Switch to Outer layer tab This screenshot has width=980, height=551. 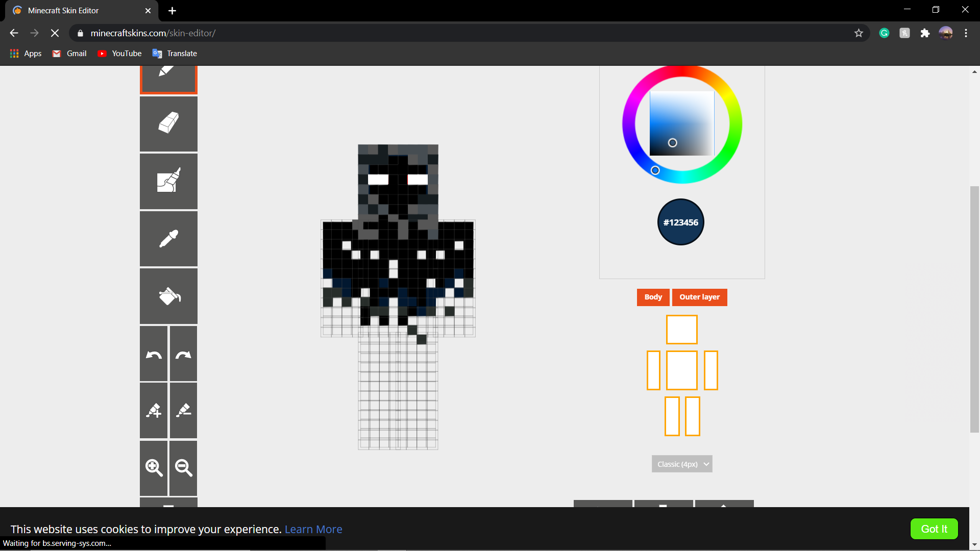(699, 297)
